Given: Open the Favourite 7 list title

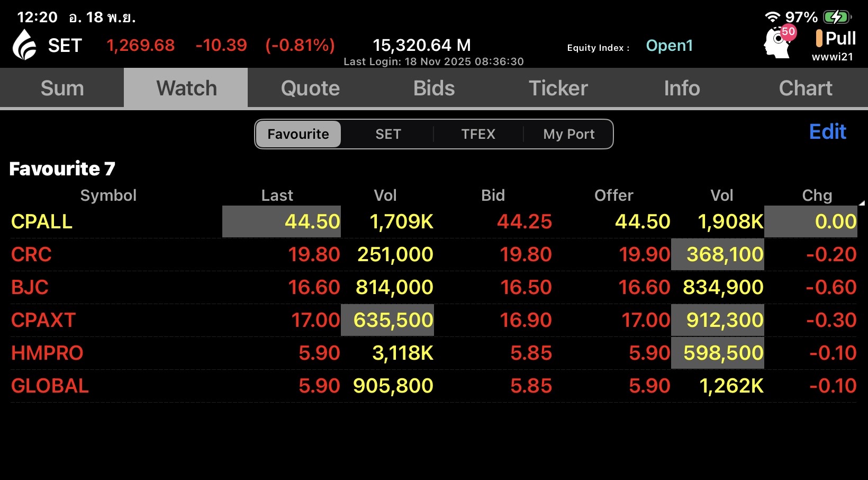Looking at the screenshot, I should coord(62,168).
